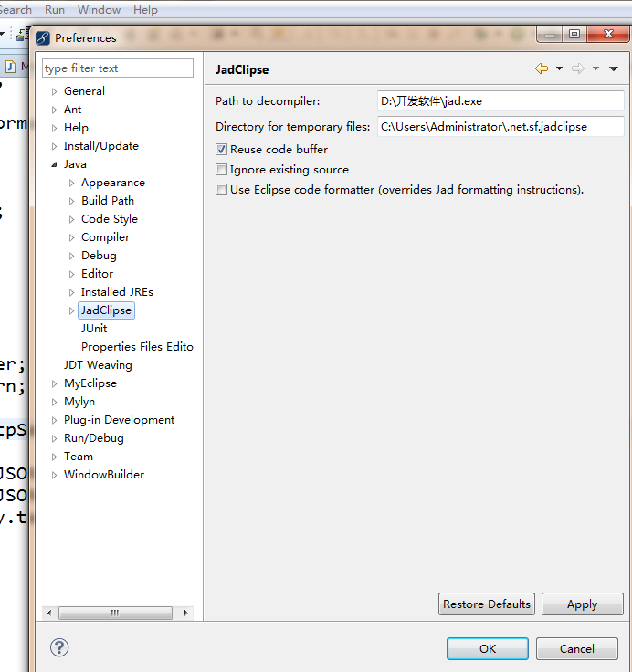The width and height of the screenshot is (632, 672).
Task: Expand the Ant tree node
Action: coord(54,110)
